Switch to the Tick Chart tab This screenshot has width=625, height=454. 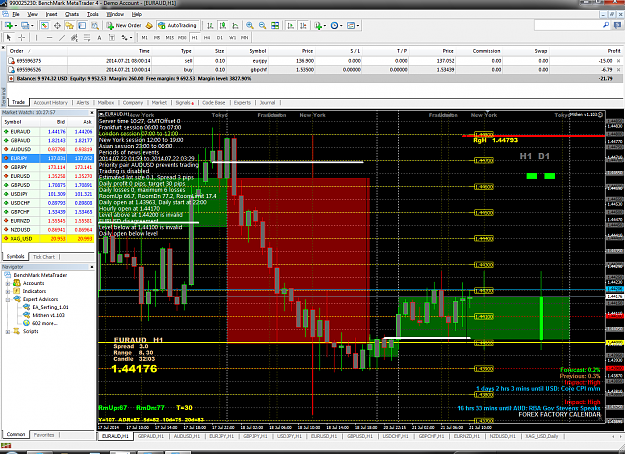point(44,257)
